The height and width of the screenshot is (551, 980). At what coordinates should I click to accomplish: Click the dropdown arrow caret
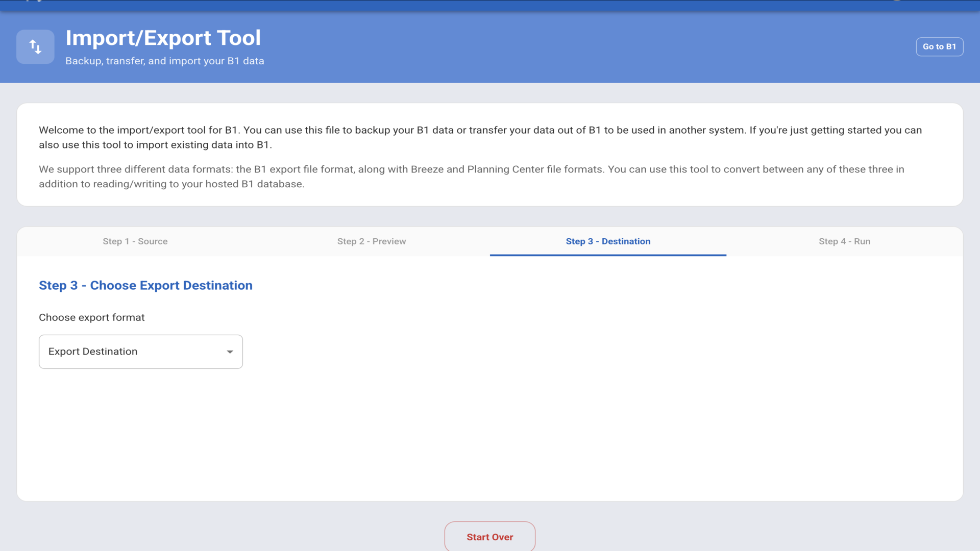coord(230,352)
